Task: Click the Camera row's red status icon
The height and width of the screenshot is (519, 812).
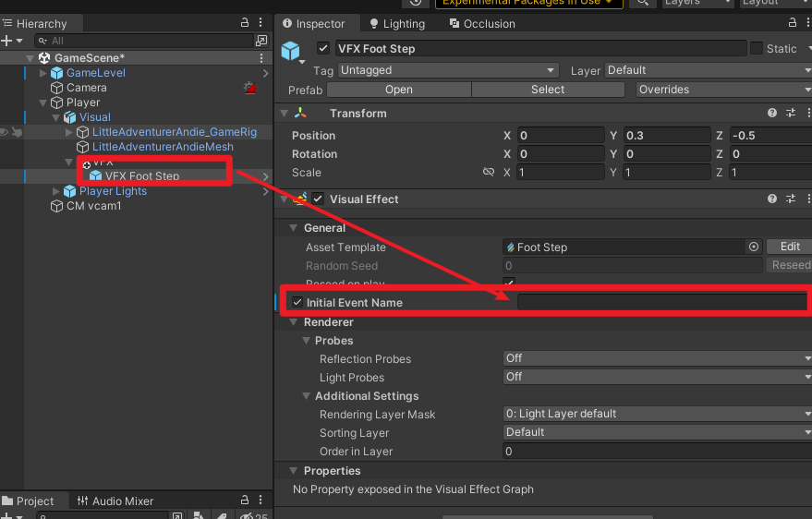Action: coord(249,88)
